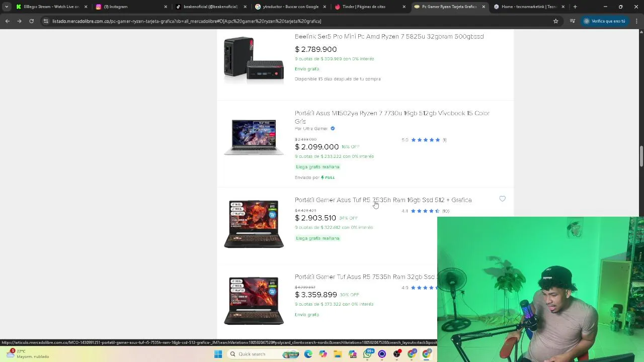Open Microsoft Edge from the taskbar
This screenshot has width=644, height=362.
[x=308, y=354]
